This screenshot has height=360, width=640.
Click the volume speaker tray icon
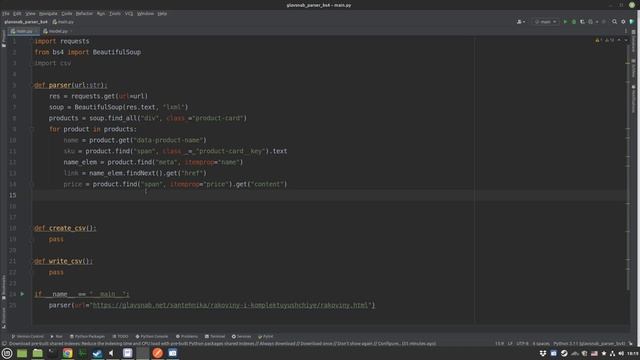[x=621, y=353]
